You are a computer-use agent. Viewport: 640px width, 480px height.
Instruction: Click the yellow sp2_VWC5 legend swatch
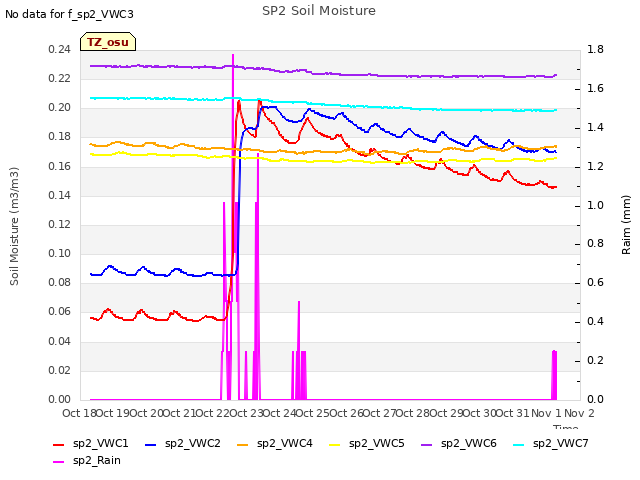pyautogui.click(x=335, y=444)
